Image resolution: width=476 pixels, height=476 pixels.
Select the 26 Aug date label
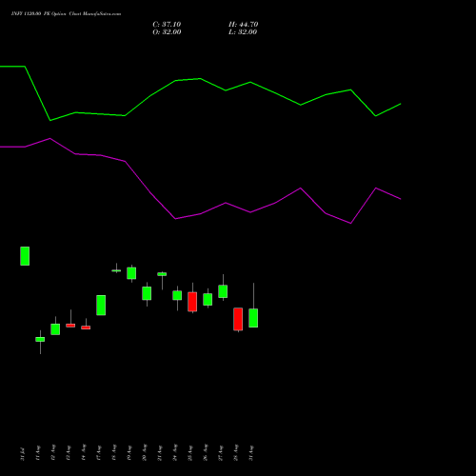[x=206, y=453]
